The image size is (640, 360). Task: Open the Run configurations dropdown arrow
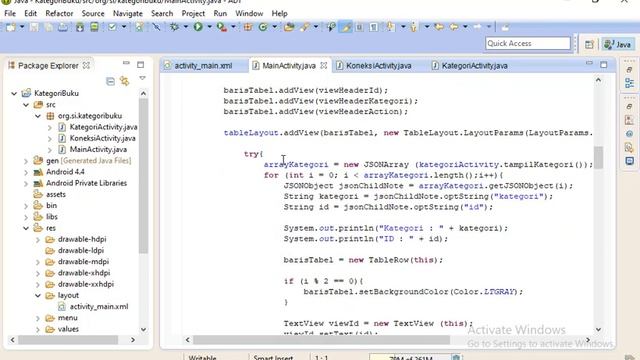point(209,27)
